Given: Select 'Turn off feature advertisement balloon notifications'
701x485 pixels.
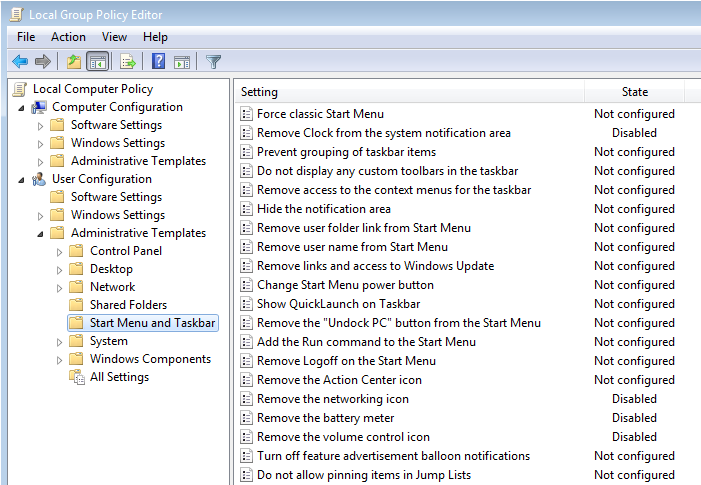Looking at the screenshot, I should (x=393, y=456).
